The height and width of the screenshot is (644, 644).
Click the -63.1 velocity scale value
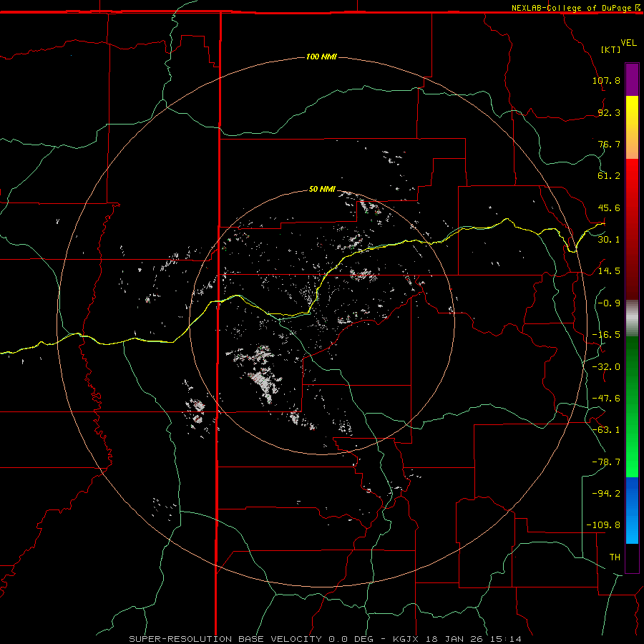click(606, 430)
